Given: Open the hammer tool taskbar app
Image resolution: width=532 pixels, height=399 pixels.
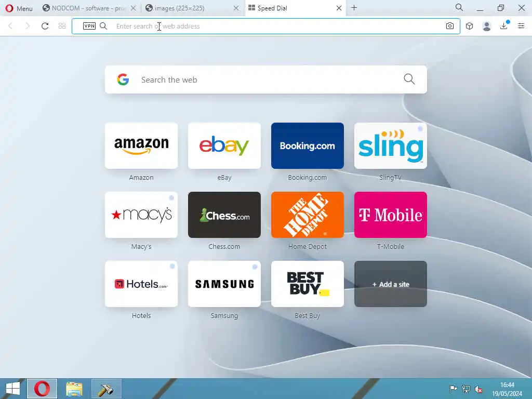Looking at the screenshot, I should point(106,389).
